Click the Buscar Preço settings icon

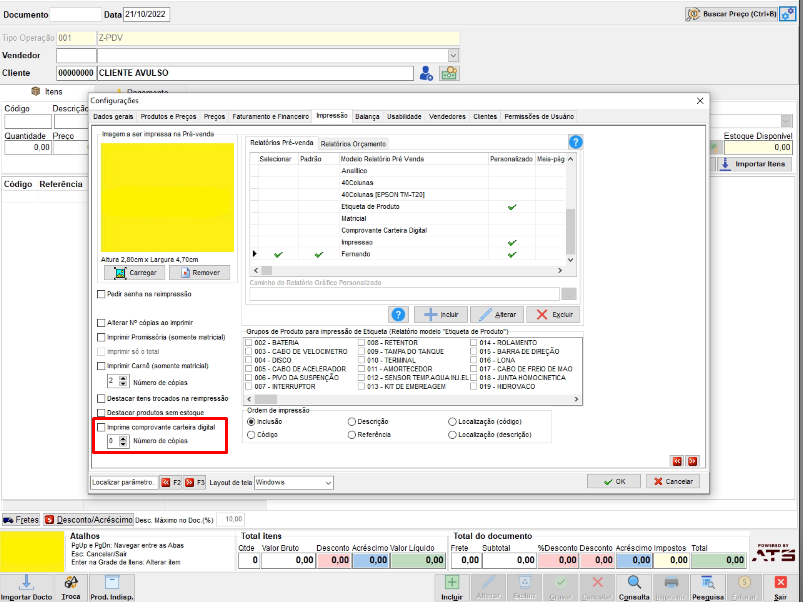tap(787, 14)
